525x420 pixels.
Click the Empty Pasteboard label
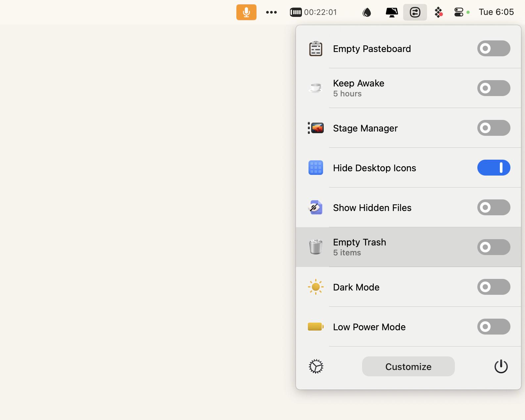pos(372,49)
